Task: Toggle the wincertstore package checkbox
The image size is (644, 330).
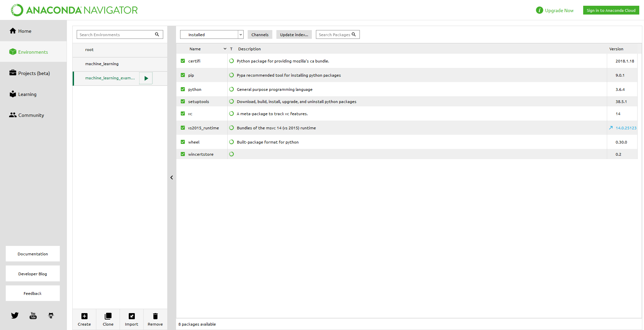Action: click(x=183, y=154)
